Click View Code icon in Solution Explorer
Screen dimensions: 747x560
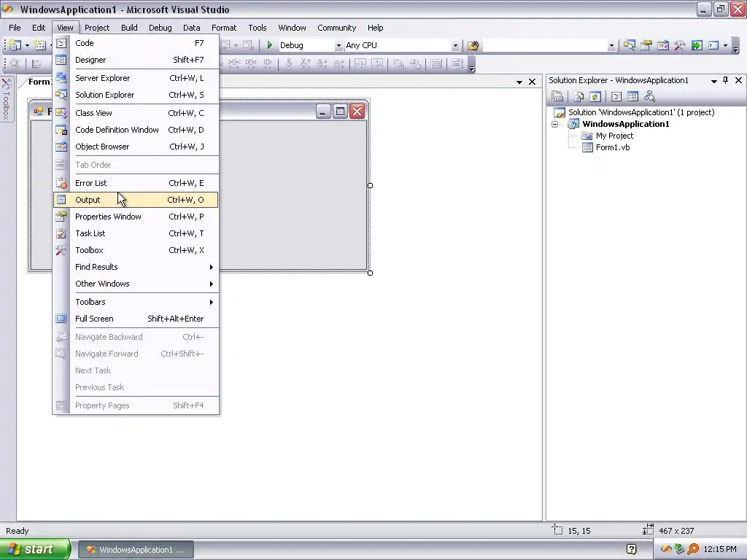point(616,97)
